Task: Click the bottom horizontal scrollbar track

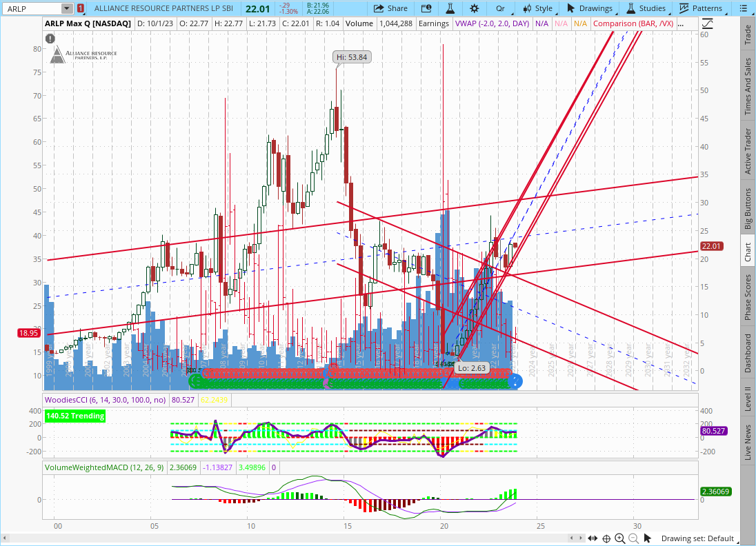Action: [x=287, y=538]
